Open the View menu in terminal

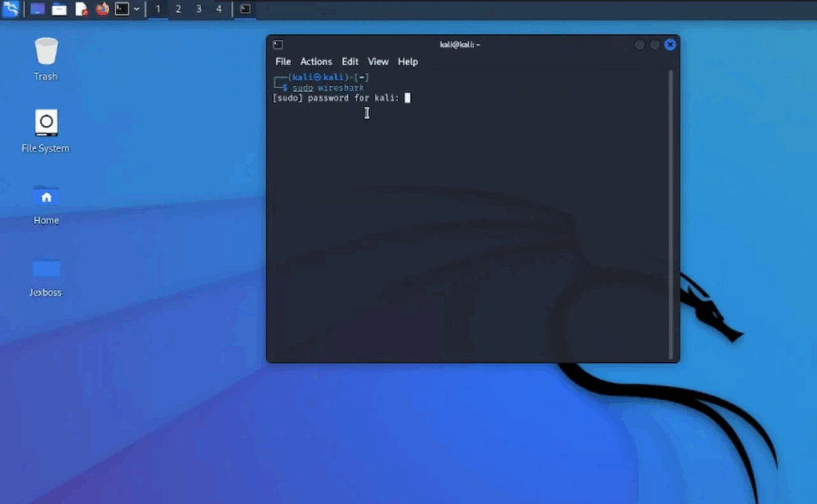(x=378, y=61)
